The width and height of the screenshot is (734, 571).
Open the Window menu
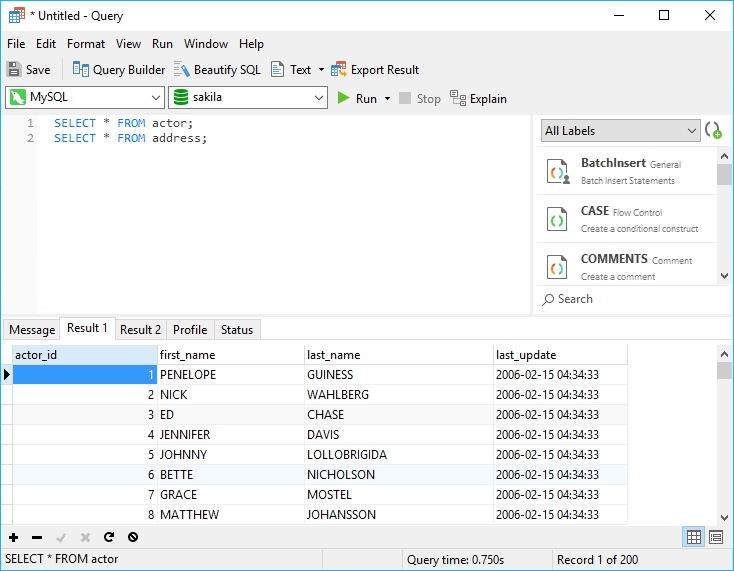pos(206,44)
